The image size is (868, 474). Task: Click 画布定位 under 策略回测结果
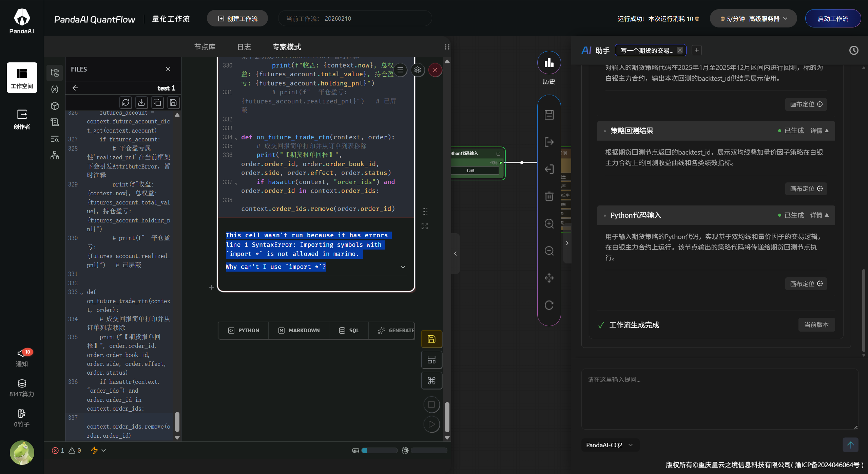(x=806, y=189)
